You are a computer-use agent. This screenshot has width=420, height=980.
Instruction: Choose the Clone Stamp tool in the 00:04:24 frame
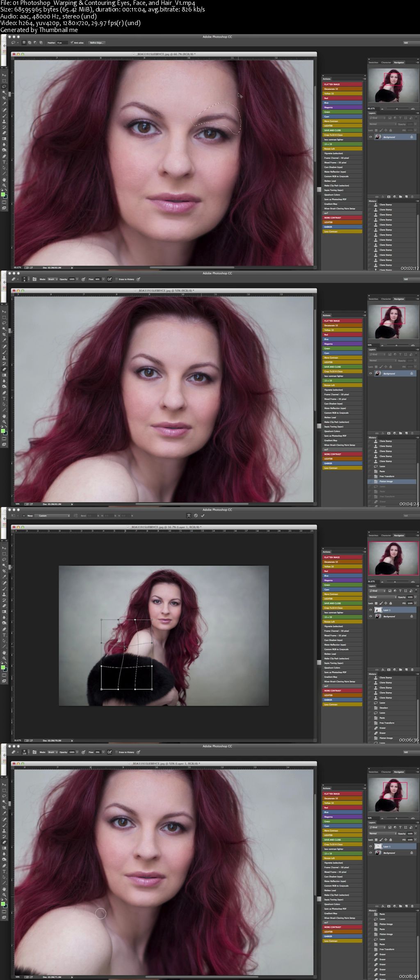4,358
